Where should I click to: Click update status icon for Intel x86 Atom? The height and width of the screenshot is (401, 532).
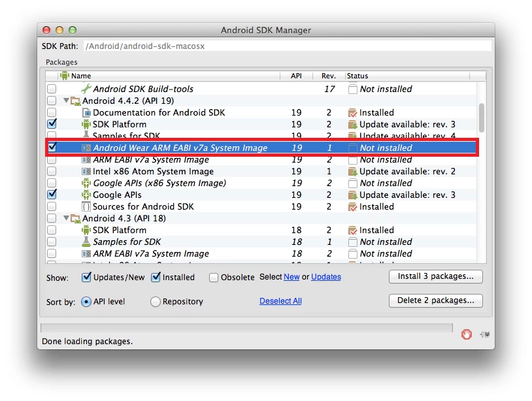click(x=352, y=172)
